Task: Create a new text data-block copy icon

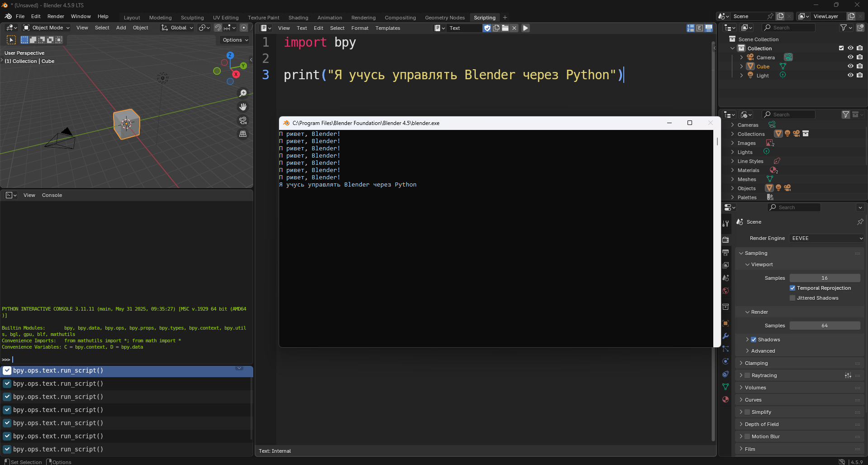Action: 496,28
